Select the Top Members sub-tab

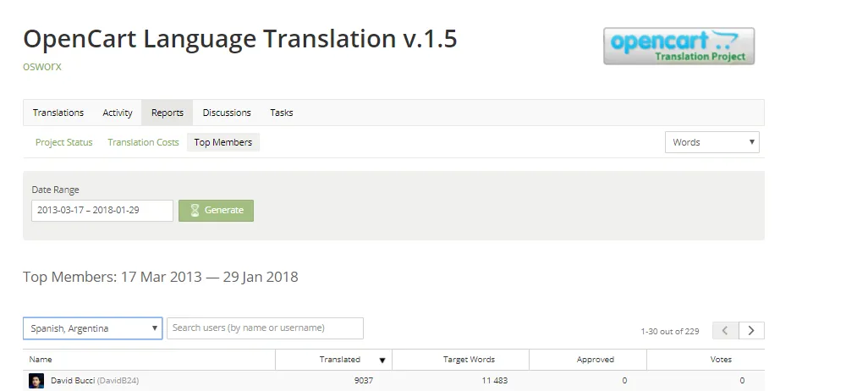pos(223,142)
